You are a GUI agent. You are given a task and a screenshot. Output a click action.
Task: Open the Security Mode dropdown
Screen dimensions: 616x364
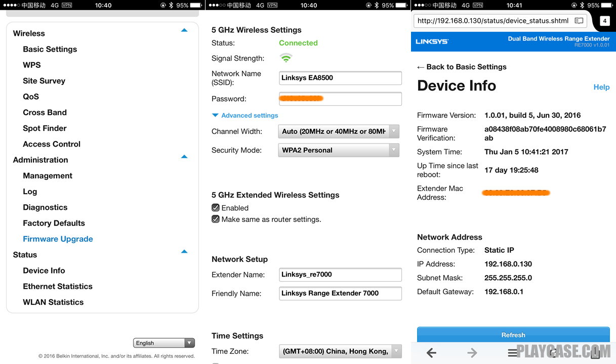(x=339, y=150)
